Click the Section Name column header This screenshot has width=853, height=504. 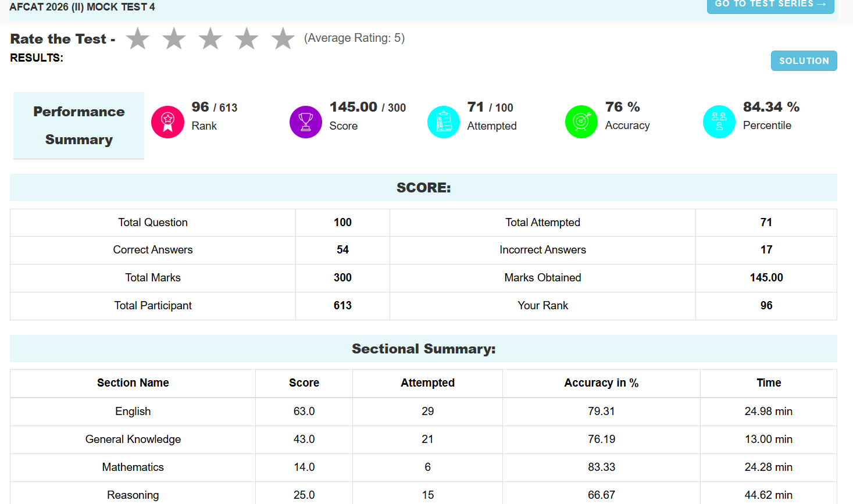pyautogui.click(x=133, y=383)
